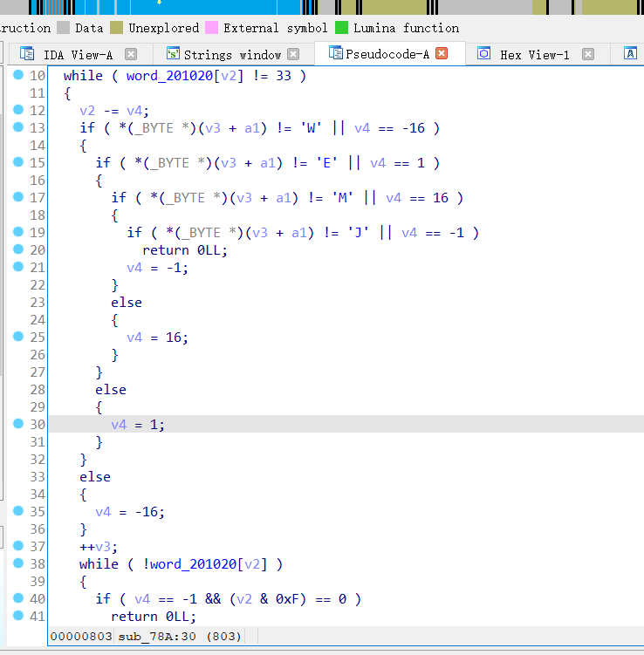This screenshot has height=655, width=644.
Task: Switch to the IDA View-A tab
Action: (78, 55)
